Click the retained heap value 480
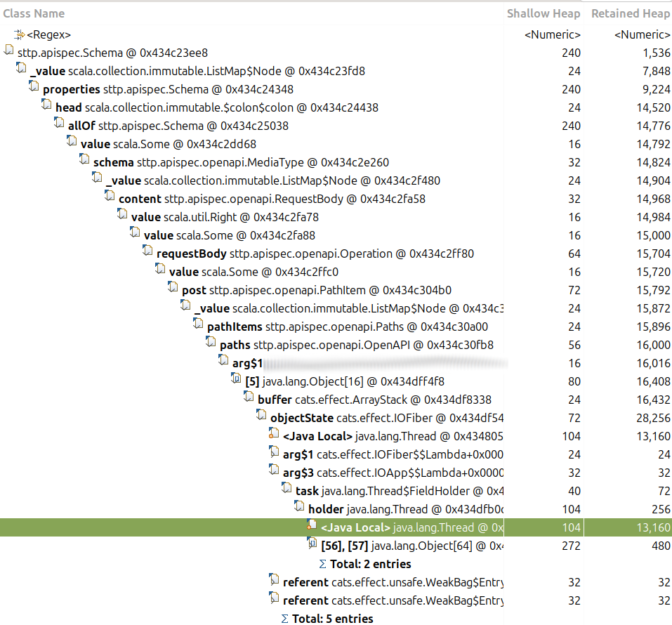The height and width of the screenshot is (625, 672). [x=661, y=546]
